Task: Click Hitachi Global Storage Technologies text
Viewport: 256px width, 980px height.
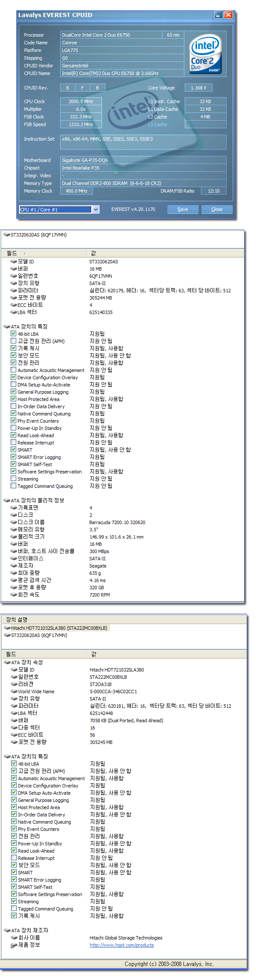Action: tap(126, 938)
